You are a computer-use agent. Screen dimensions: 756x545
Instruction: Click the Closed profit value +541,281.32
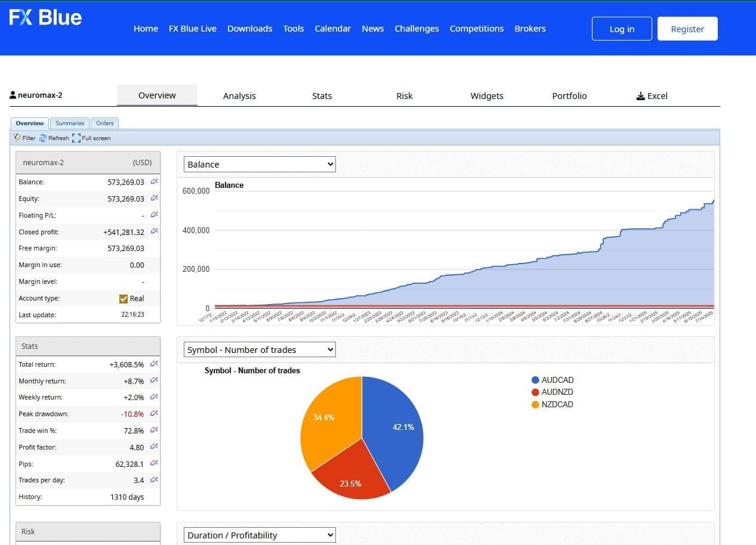[124, 232]
